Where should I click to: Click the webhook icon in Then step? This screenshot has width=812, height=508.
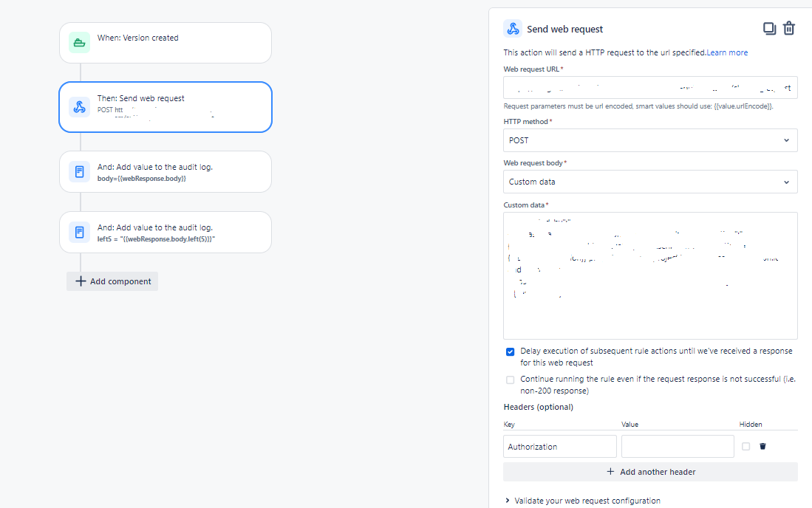(79, 107)
